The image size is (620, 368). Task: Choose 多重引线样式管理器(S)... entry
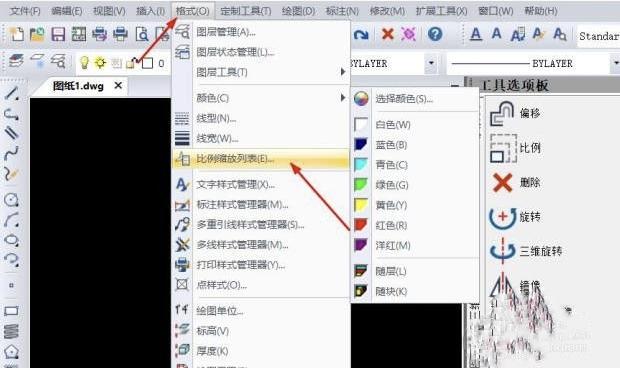[261, 225]
